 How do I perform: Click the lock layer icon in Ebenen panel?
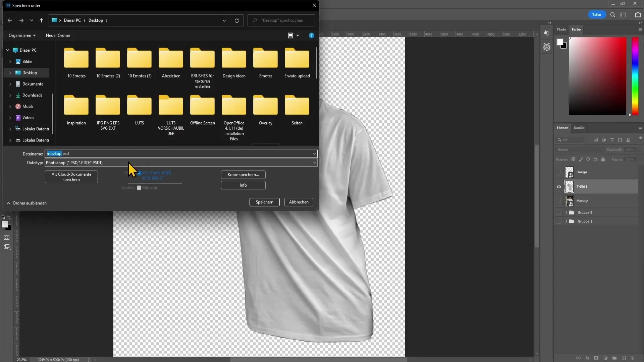pyautogui.click(x=603, y=160)
